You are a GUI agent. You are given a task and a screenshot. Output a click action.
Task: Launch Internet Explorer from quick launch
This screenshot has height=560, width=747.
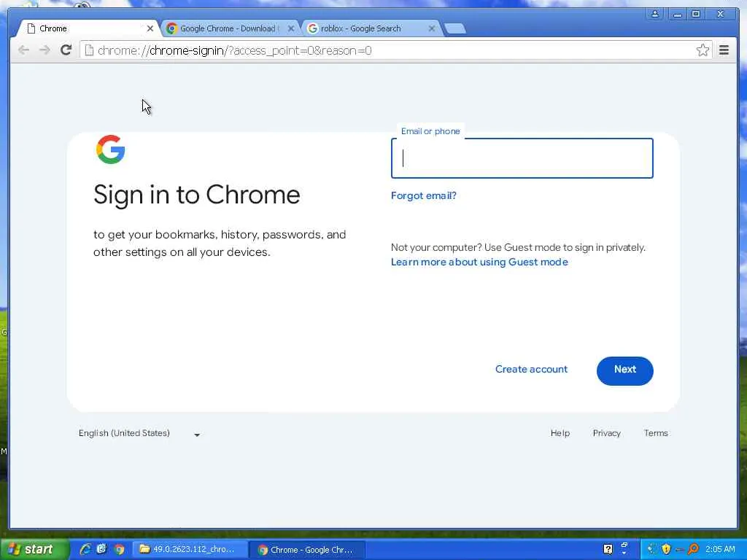coord(85,549)
